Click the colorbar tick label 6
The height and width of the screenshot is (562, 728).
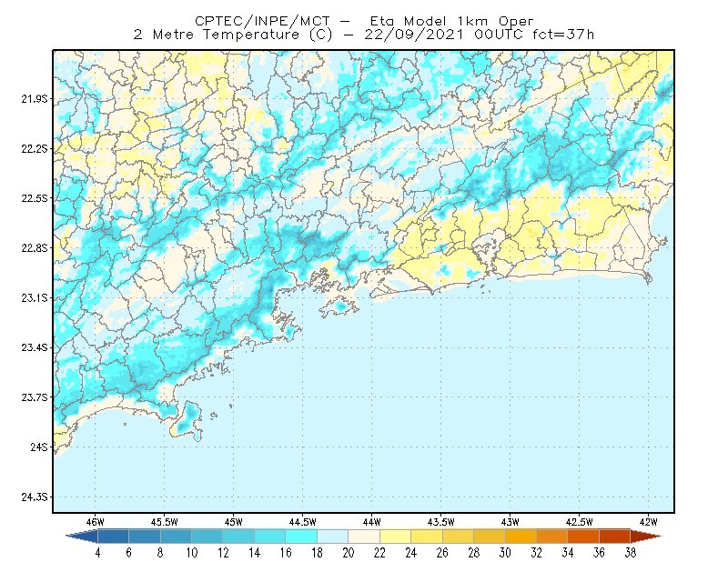[x=128, y=553]
